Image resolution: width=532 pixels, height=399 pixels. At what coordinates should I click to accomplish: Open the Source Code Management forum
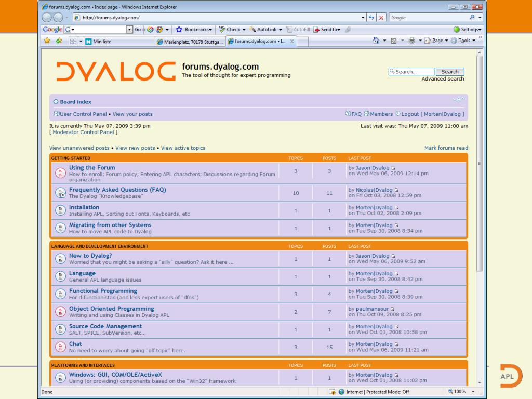pyautogui.click(x=105, y=326)
